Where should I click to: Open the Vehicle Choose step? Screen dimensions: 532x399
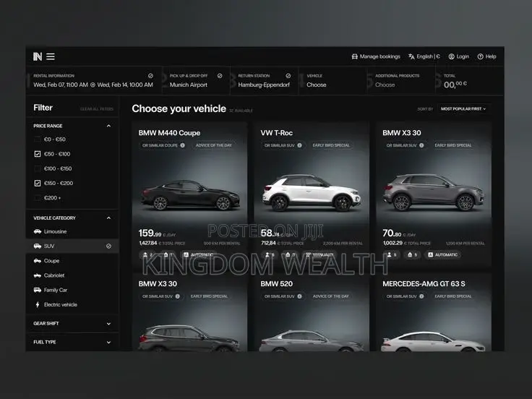point(332,80)
